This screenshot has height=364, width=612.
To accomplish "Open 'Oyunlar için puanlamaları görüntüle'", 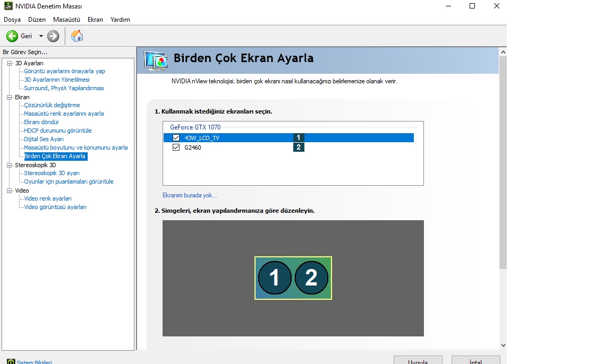I will [x=69, y=181].
